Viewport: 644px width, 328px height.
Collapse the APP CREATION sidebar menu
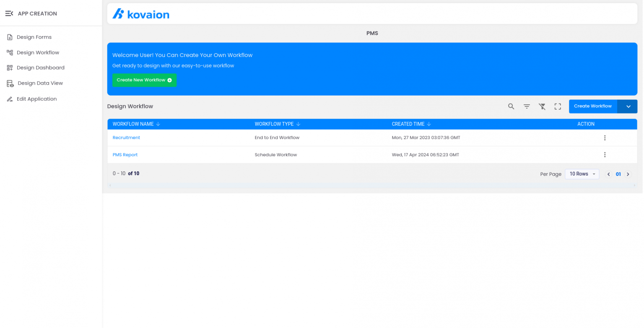9,13
